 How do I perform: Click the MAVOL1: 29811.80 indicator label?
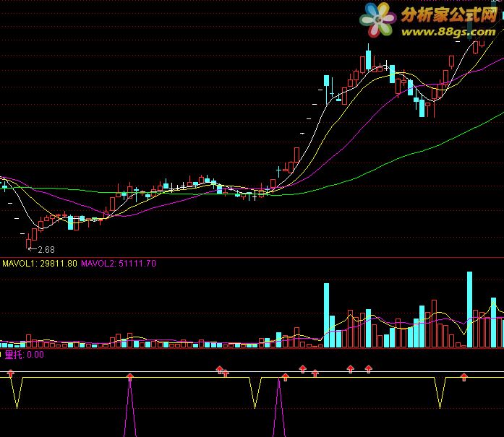click(x=40, y=264)
